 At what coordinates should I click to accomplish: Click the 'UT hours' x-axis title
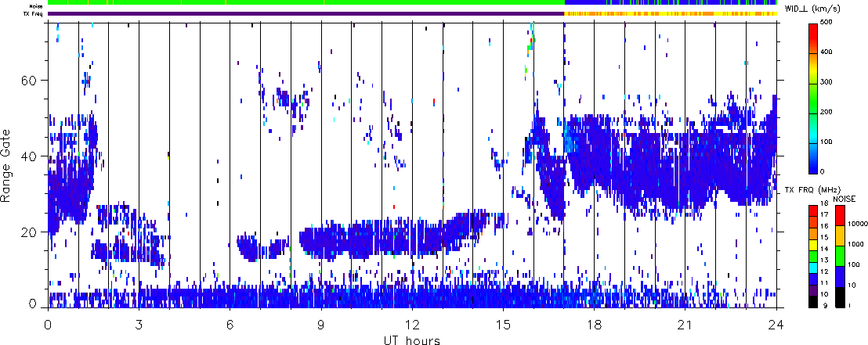click(x=412, y=340)
